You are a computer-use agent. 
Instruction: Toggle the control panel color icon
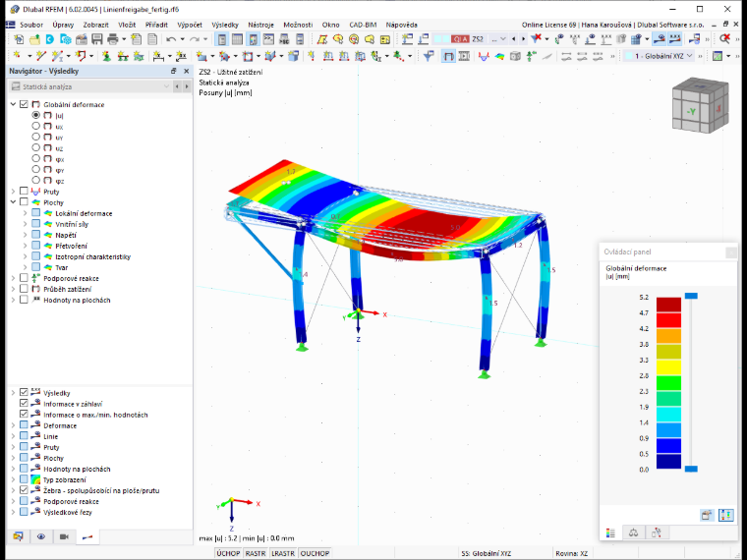pyautogui.click(x=253, y=39)
